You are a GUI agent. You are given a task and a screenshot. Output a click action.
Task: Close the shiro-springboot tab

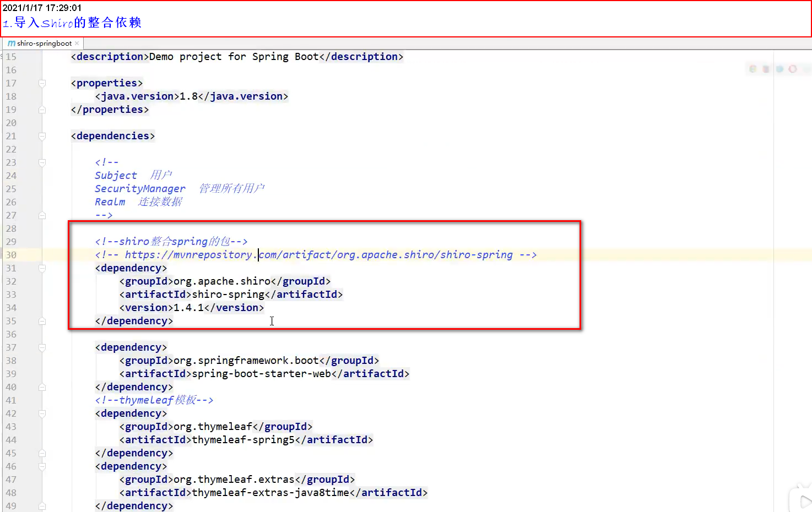77,43
